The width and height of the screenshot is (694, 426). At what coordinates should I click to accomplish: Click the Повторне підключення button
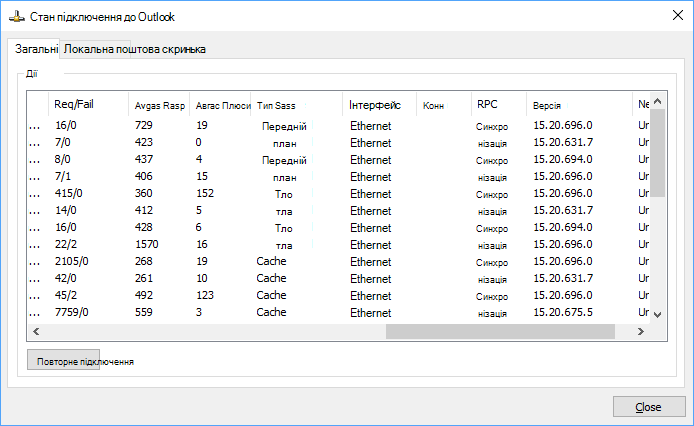[x=63, y=360]
